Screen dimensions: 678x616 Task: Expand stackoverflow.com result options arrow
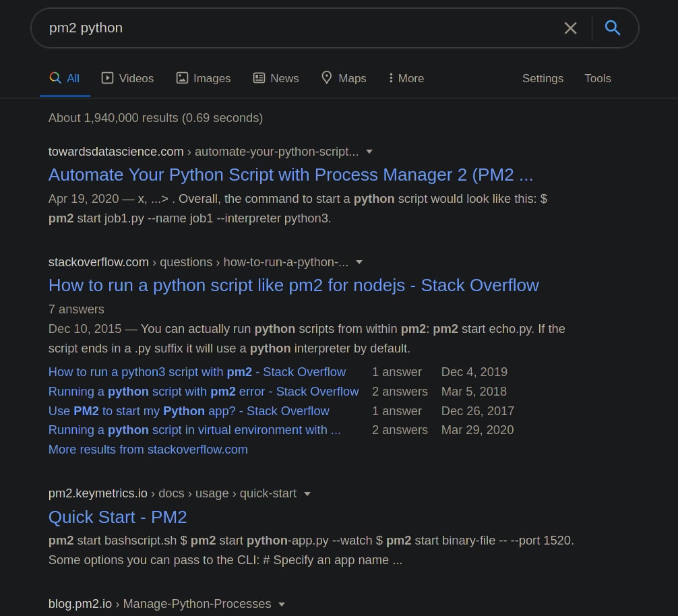pos(359,262)
